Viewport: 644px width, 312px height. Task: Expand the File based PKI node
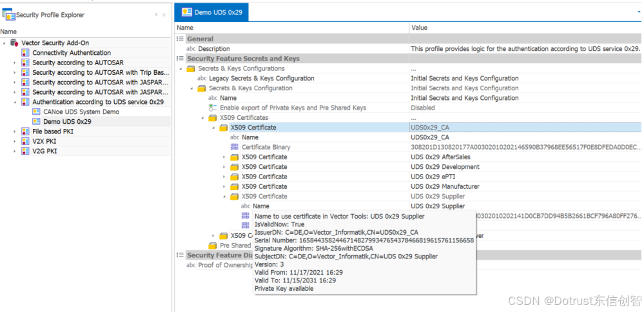pyautogui.click(x=15, y=132)
